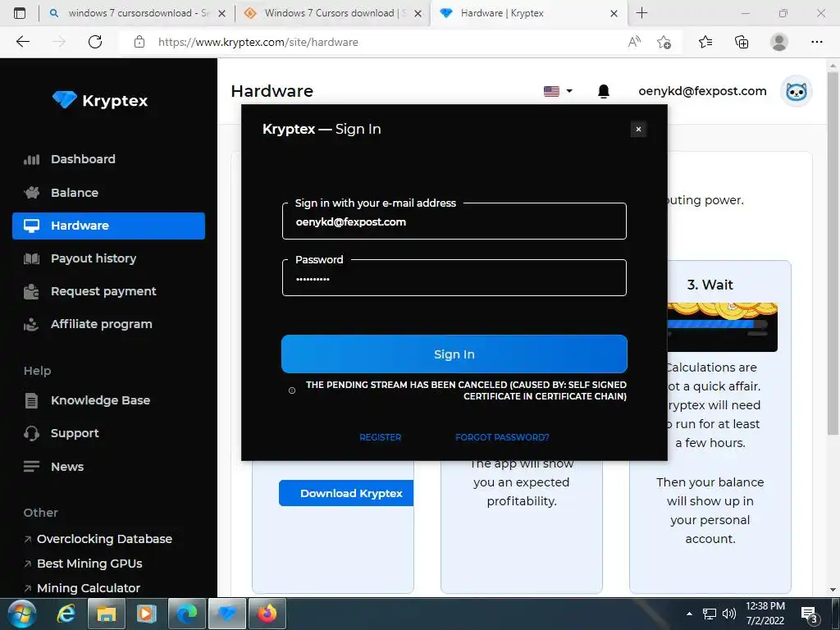The width and height of the screenshot is (840, 630).
Task: Click the Kryptex diamond logo
Action: 65,99
